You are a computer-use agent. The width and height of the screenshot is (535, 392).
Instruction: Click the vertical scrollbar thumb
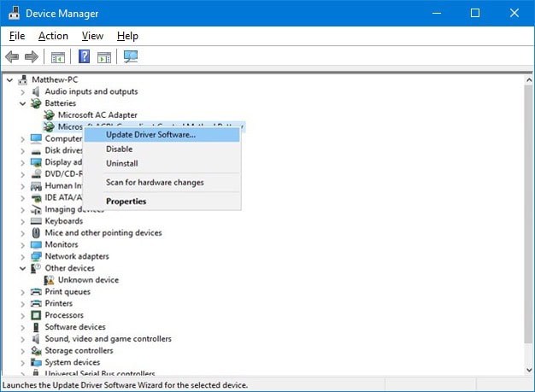click(528, 214)
